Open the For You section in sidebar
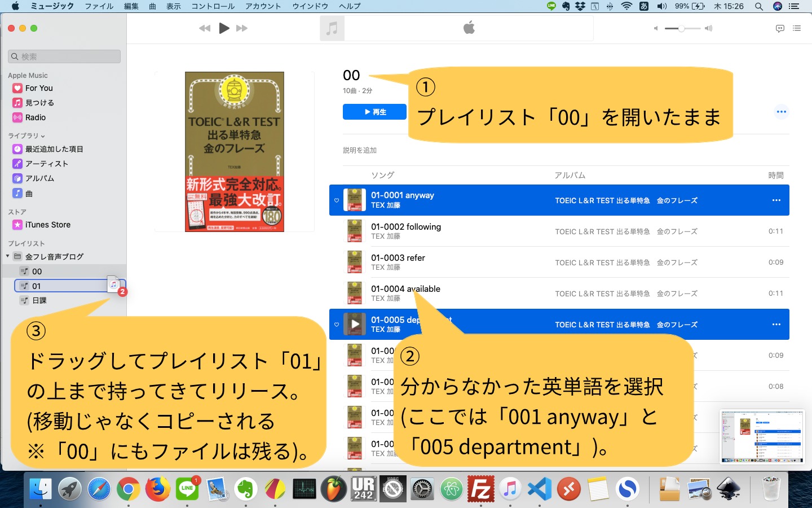Screen dimensions: 812x508 tap(38, 87)
